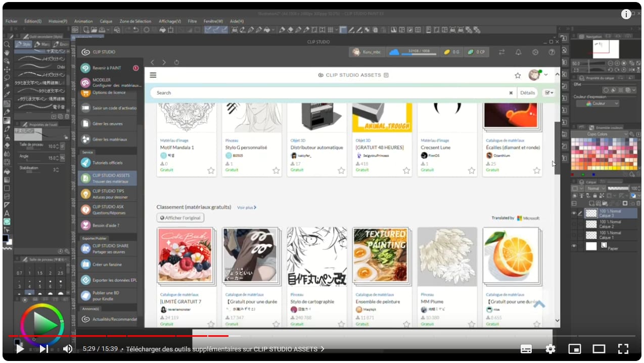Open the Fichier menu
The image size is (644, 363).
tap(11, 21)
